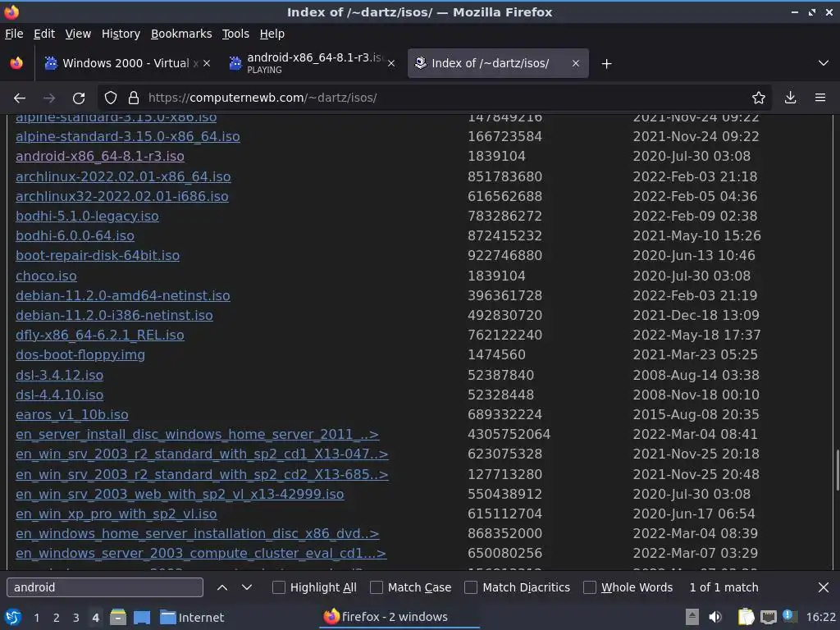Close the Index of /~dartz/isos/ tab
This screenshot has width=840, height=630.
pos(575,63)
